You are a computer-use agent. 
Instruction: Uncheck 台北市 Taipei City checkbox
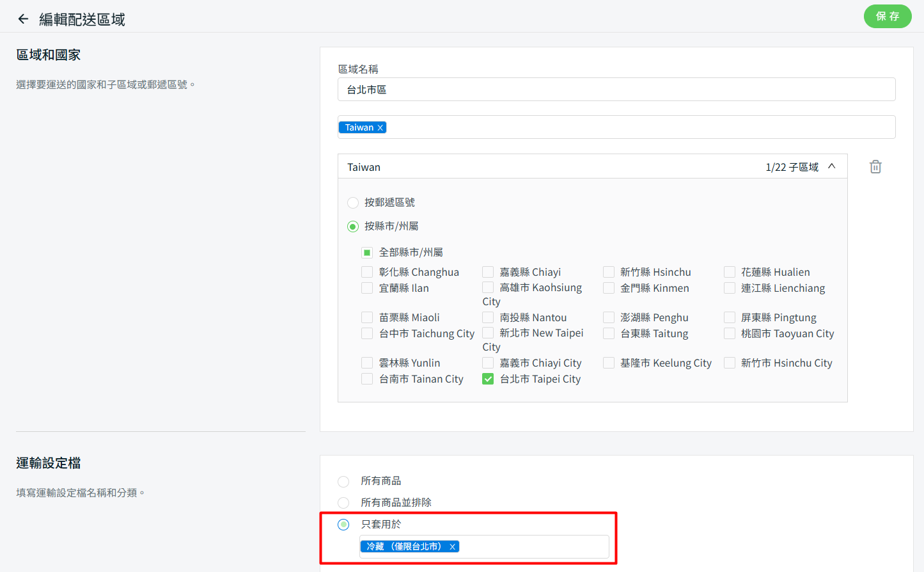(x=488, y=379)
